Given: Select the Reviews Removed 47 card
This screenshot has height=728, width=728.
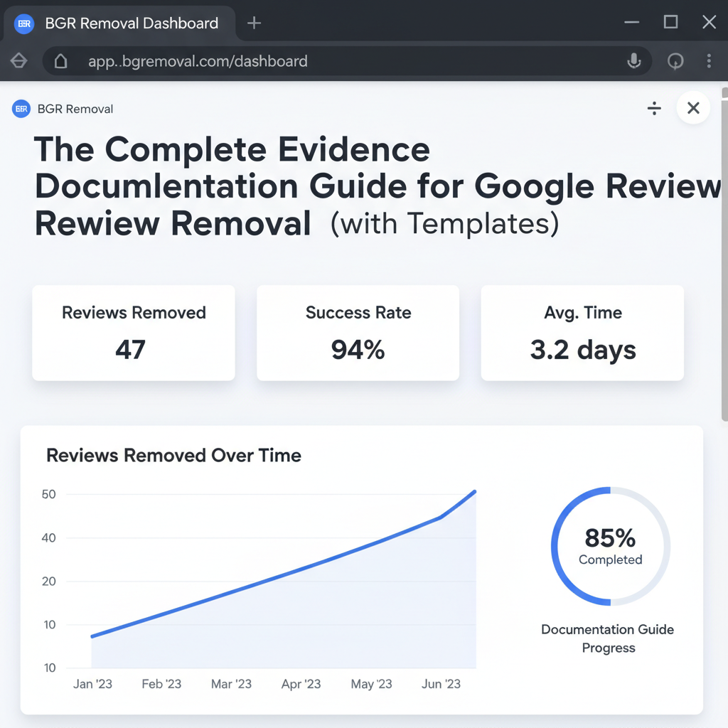Looking at the screenshot, I should pyautogui.click(x=133, y=333).
